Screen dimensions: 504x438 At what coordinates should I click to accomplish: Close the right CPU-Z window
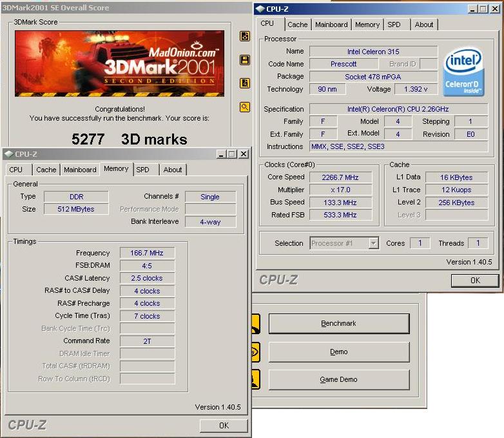click(x=495, y=9)
